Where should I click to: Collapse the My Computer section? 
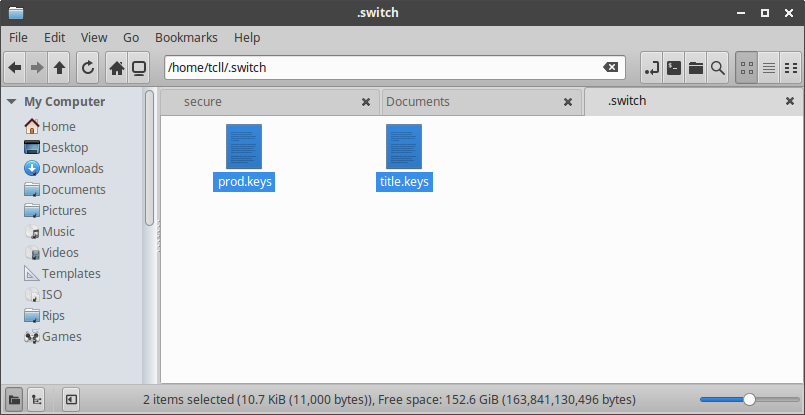[x=11, y=102]
